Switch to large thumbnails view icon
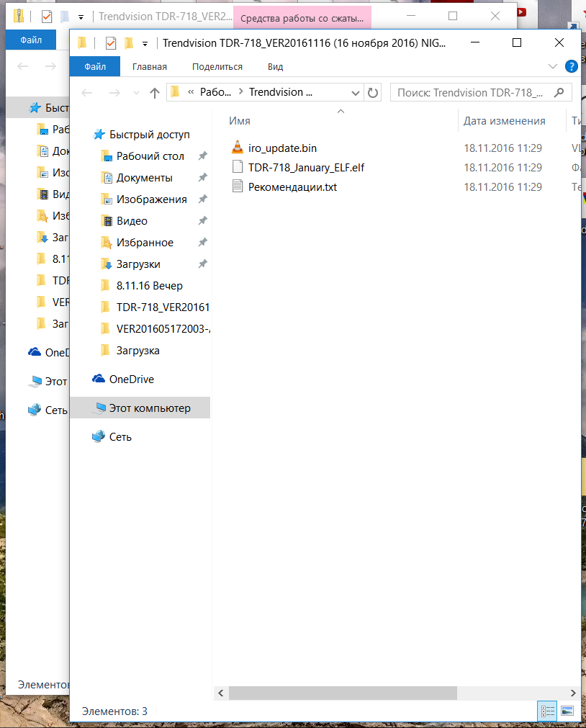Screen dimensions: 586x728 pyautogui.click(x=567, y=711)
